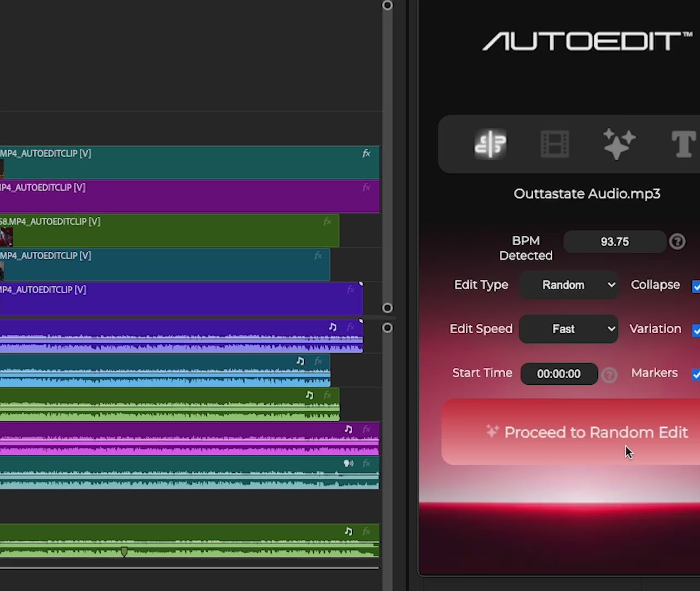Click the BPM Detected value field
Viewport: 700px width, 591px height.
(x=614, y=242)
